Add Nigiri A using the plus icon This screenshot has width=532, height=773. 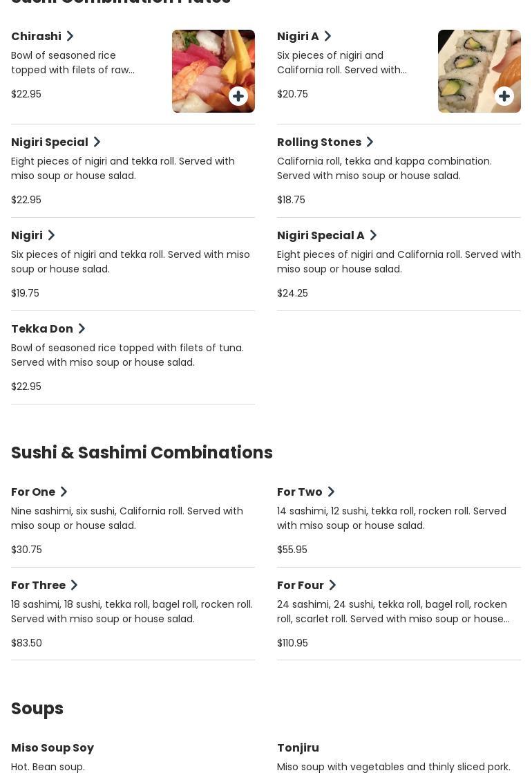[504, 96]
